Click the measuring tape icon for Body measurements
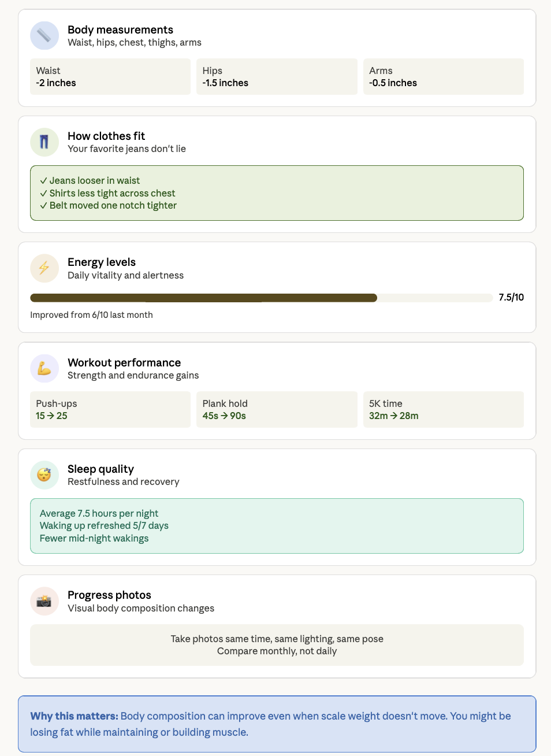The height and width of the screenshot is (756, 551). point(44,36)
